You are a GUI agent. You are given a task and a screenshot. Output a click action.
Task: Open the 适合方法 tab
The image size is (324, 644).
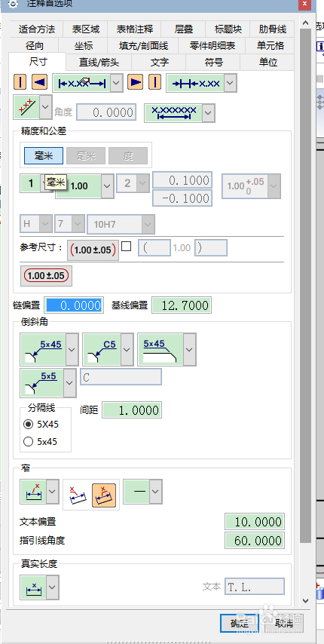tap(36, 29)
